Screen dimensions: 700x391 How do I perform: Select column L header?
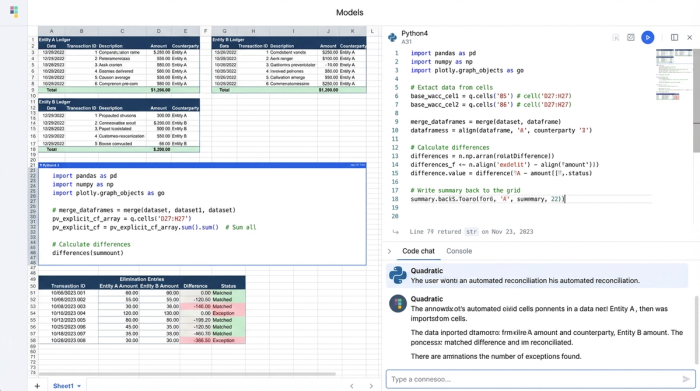(x=372, y=31)
